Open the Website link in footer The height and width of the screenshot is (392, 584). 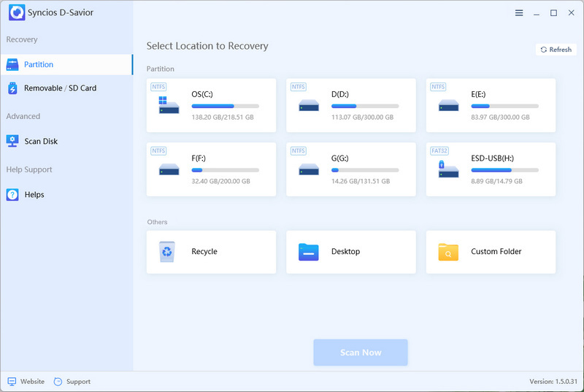[26, 382]
